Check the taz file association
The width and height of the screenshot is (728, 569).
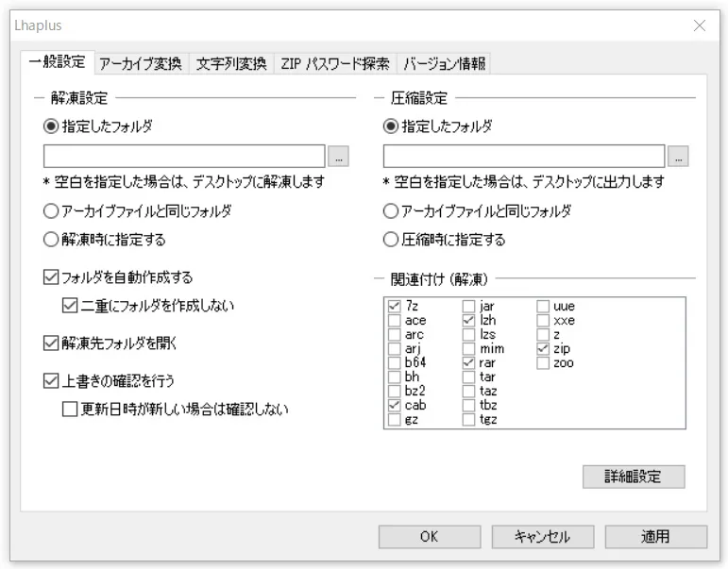click(x=469, y=392)
